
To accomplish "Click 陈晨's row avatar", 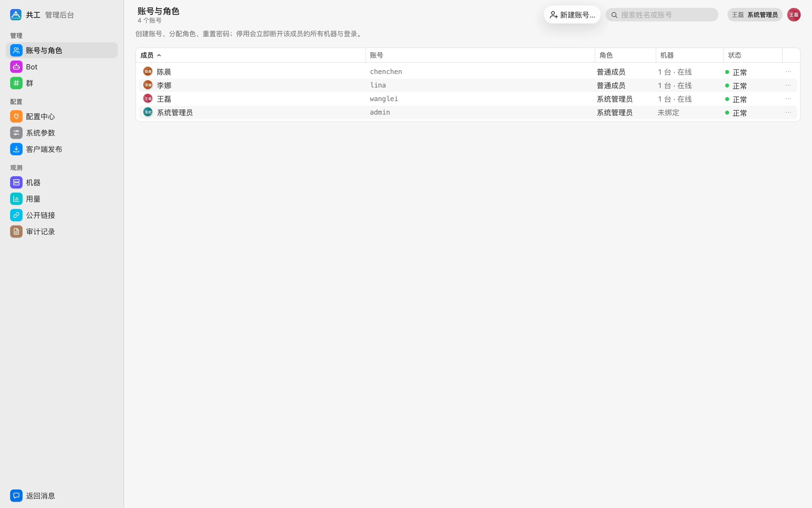I will tap(148, 72).
